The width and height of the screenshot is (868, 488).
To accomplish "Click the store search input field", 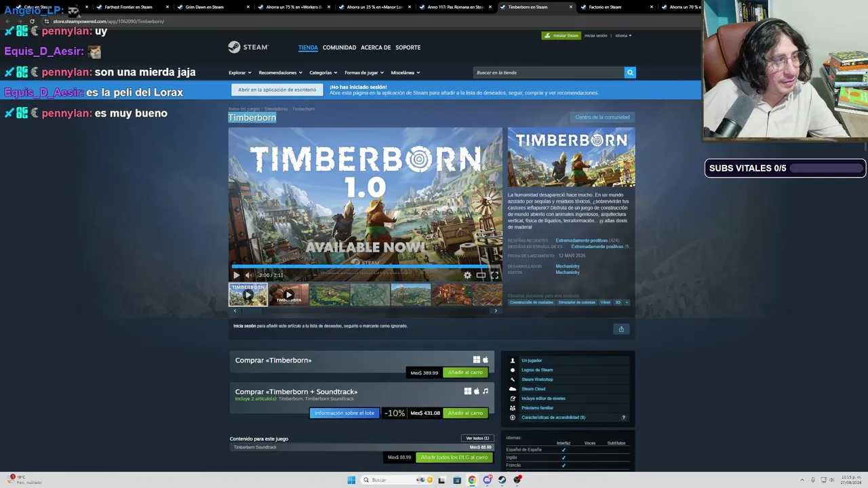I will point(549,73).
